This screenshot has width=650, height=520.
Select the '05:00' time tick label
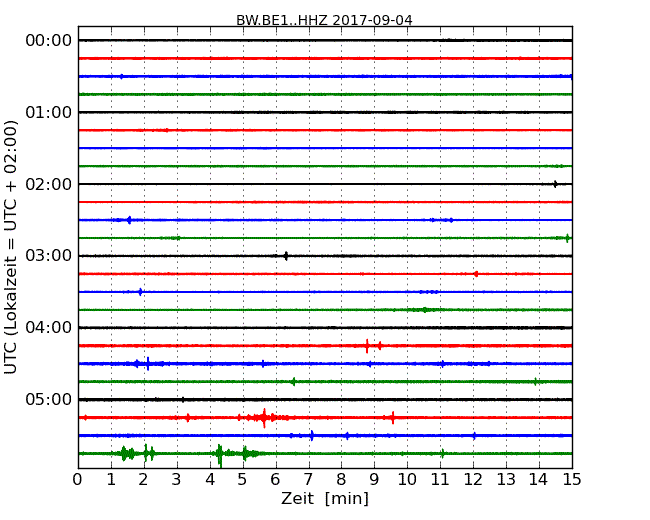(49, 399)
